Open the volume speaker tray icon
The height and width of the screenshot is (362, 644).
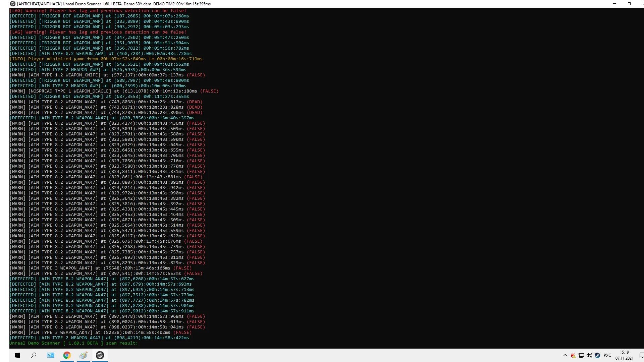click(x=589, y=355)
